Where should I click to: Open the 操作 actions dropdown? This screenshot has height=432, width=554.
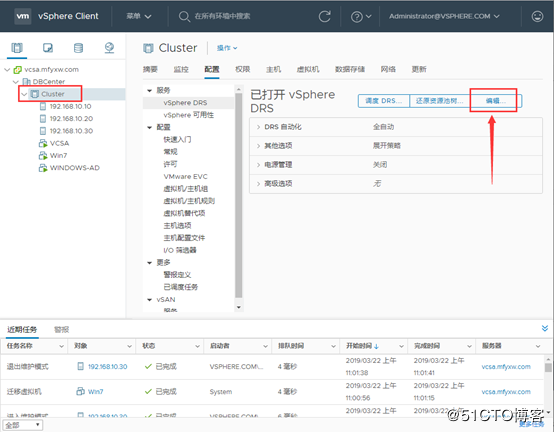coord(227,48)
